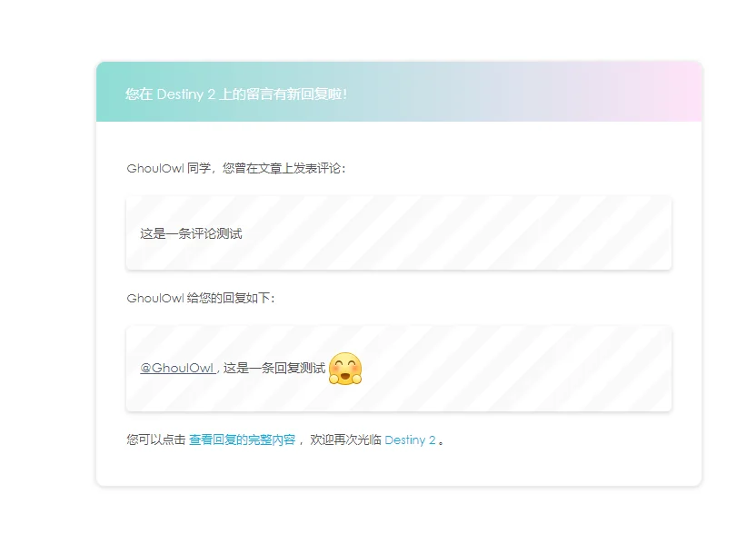
Task: Click the reply text 这是一条回复测试
Action: (274, 368)
